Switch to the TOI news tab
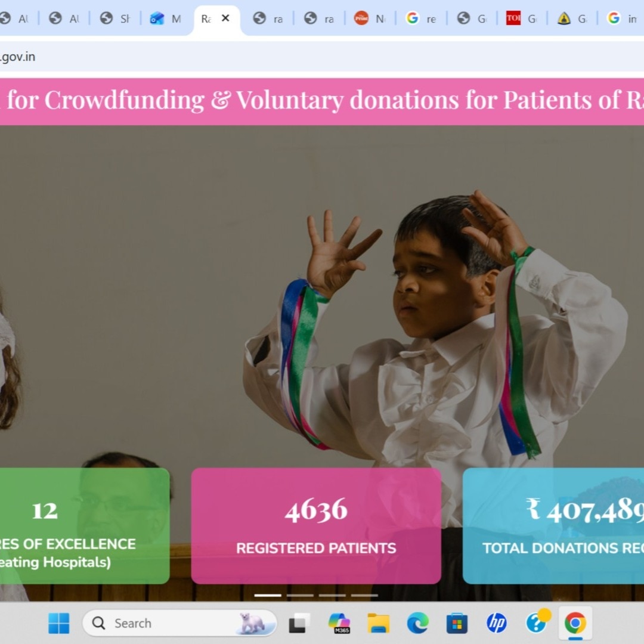644x644 pixels. (522, 18)
